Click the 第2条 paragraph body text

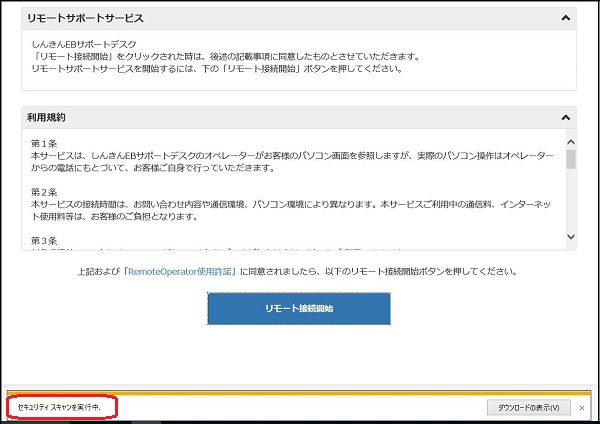(x=290, y=210)
